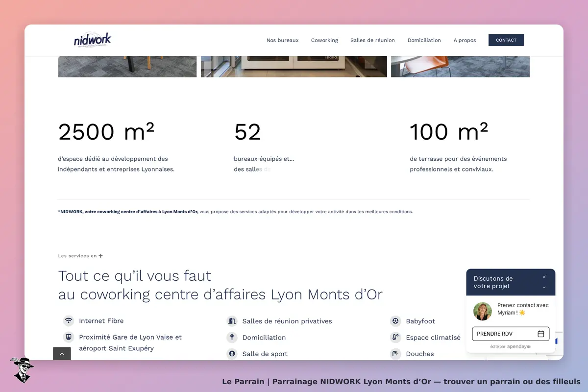Open the Coworking menu item
Screen dimensions: 588x392
coord(324,40)
